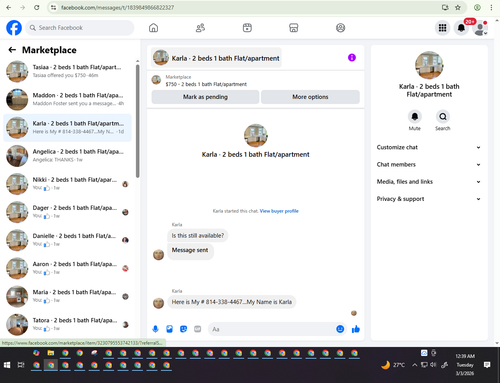Open the Marketplace storefront icon
The image size is (500, 383).
[x=294, y=28]
